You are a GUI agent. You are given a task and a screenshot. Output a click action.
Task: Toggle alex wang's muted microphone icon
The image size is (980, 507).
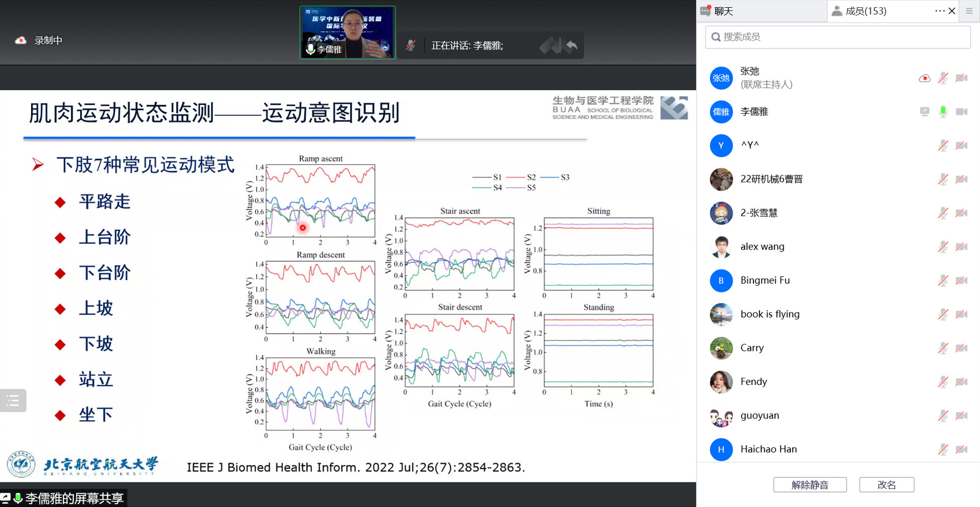click(x=943, y=247)
